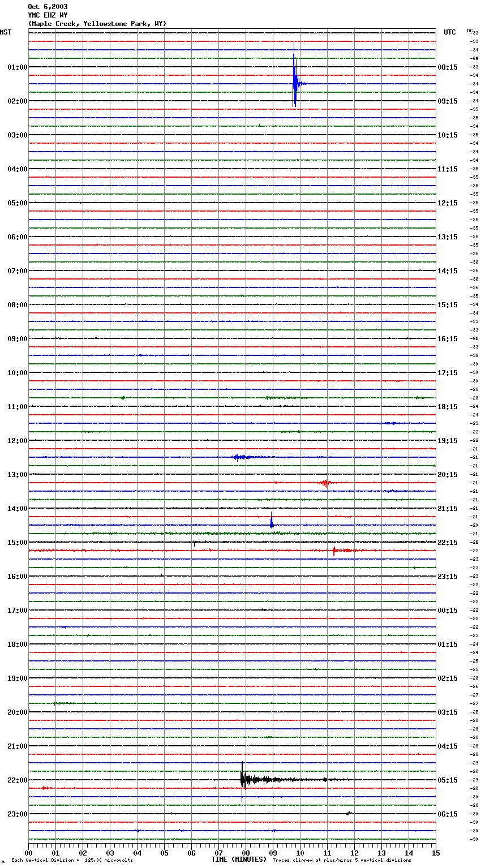This screenshot has width=481, height=868.
Task: Click minute tick 12 on the bottom axis
Action: click(x=354, y=853)
